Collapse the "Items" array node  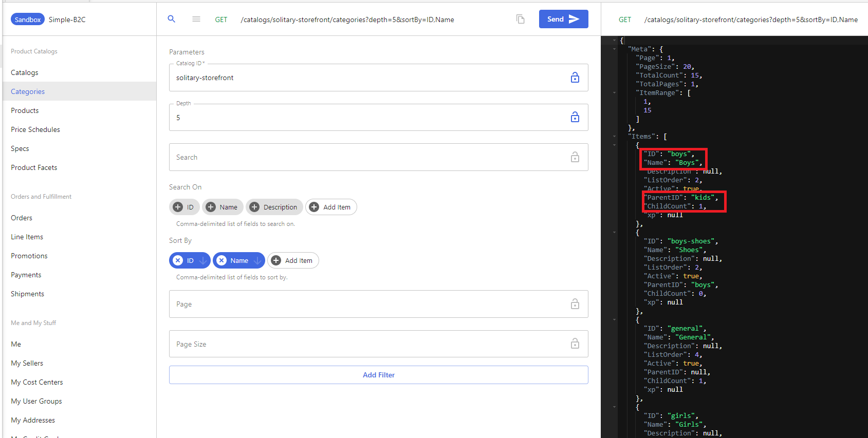614,136
